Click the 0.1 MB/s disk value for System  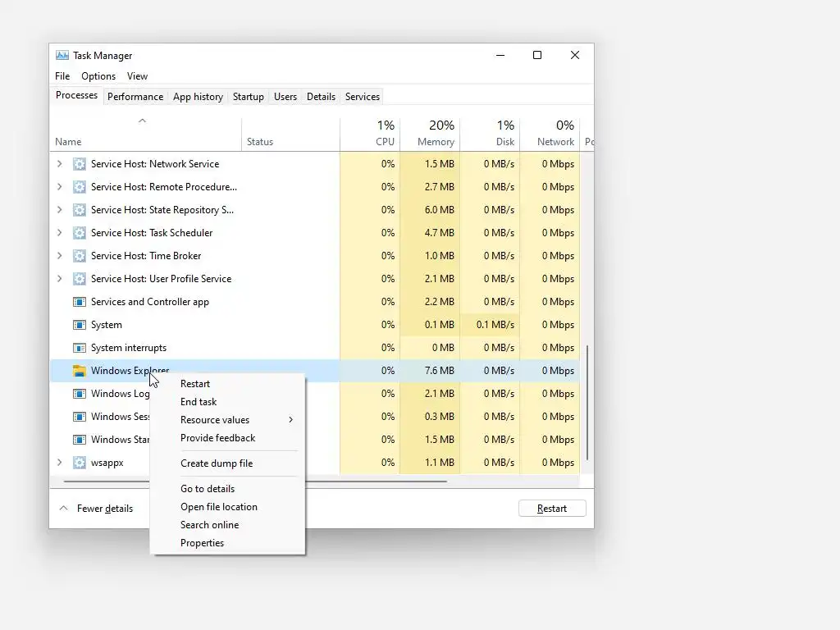pyautogui.click(x=491, y=325)
